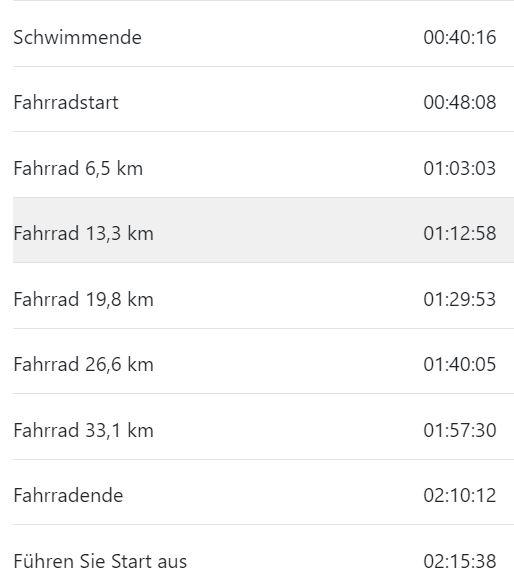Click the split time 01:03:03
This screenshot has width=514, height=583.
coord(460,168)
